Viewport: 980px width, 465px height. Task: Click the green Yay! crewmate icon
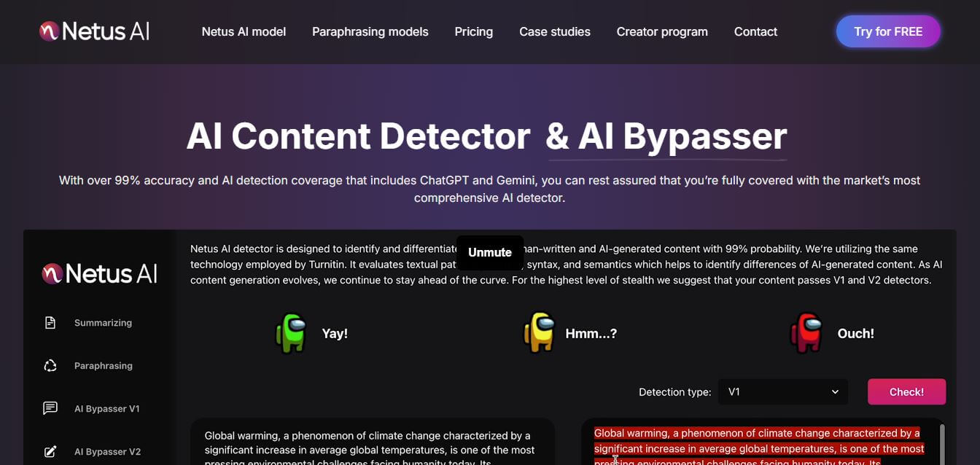(x=291, y=334)
